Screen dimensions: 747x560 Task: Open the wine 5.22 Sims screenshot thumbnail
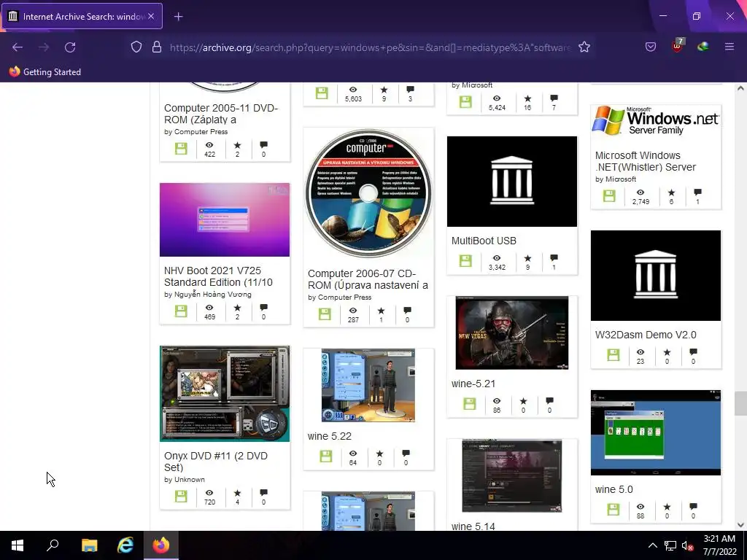coord(368,385)
